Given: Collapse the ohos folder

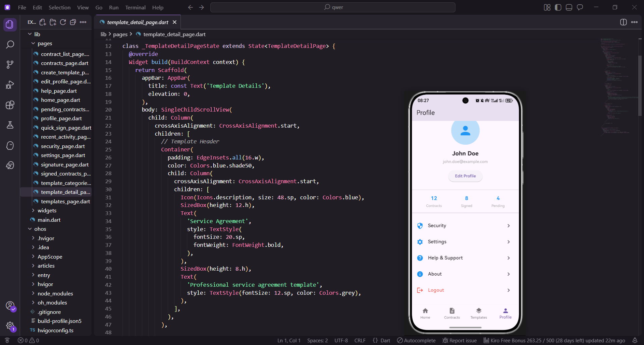Looking at the screenshot, I should [x=56, y=229].
